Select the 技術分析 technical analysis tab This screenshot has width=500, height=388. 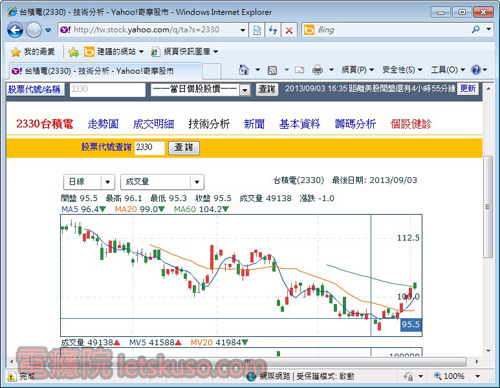coord(209,124)
